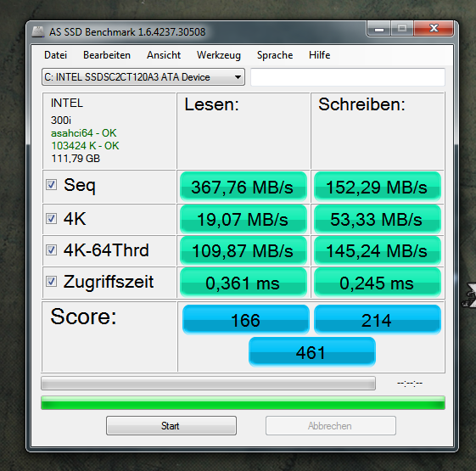The image size is (476, 471).
Task: Click the Seq read result 367,76 MB/s
Action: pos(244,187)
